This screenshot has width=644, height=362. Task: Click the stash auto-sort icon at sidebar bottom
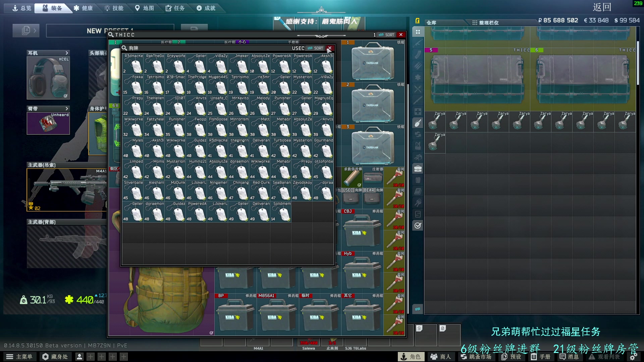tap(418, 309)
